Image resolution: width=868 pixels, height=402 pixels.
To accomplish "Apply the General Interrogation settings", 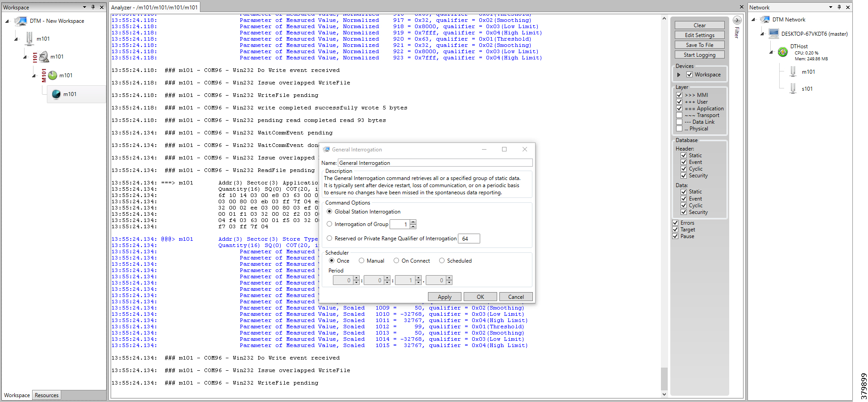I will pyautogui.click(x=444, y=297).
